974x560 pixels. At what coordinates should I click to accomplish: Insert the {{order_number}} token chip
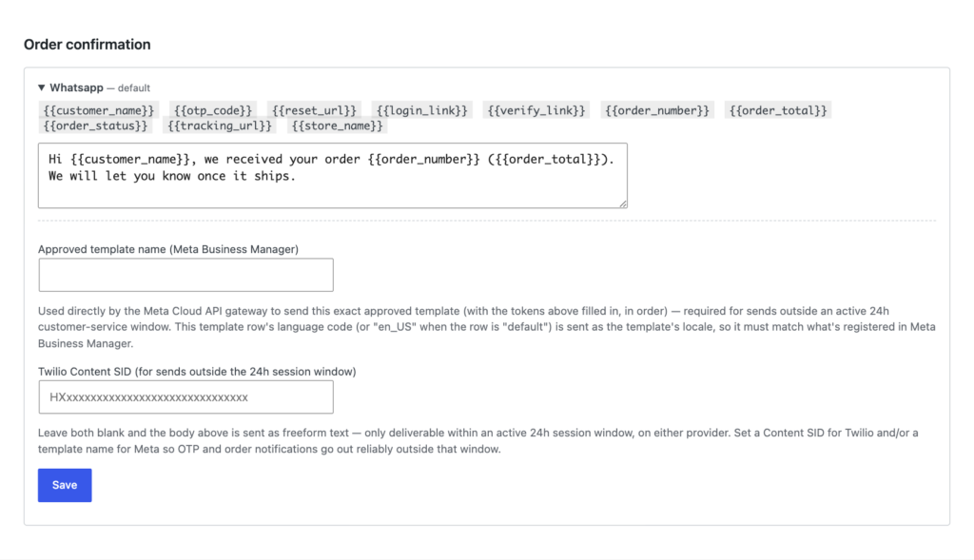pos(657,110)
